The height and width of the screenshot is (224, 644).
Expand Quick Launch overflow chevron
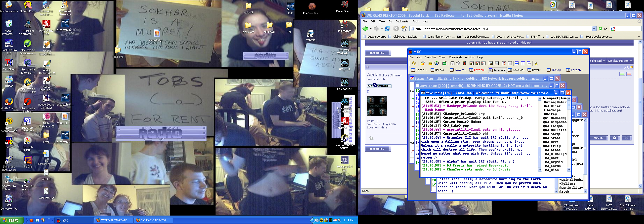point(49,219)
